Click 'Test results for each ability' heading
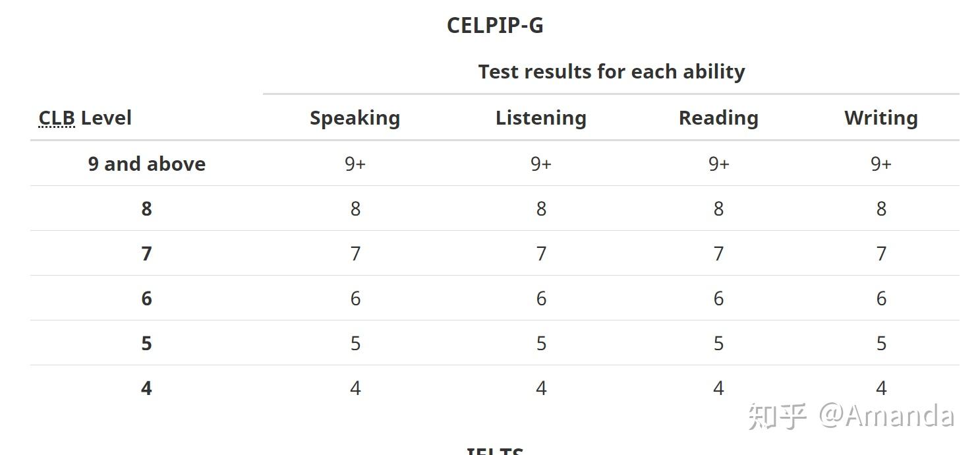 point(612,71)
